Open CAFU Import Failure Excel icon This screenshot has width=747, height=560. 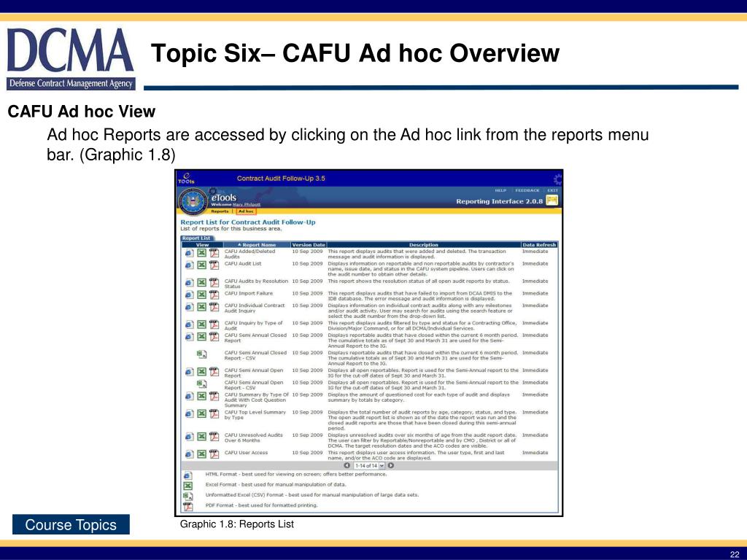click(201, 295)
